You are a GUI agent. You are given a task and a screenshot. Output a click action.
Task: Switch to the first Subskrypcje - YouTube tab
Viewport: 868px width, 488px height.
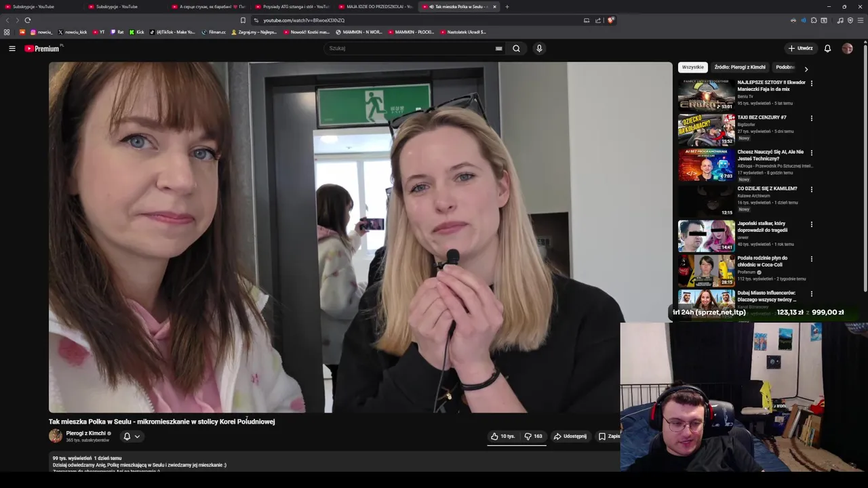tap(41, 7)
